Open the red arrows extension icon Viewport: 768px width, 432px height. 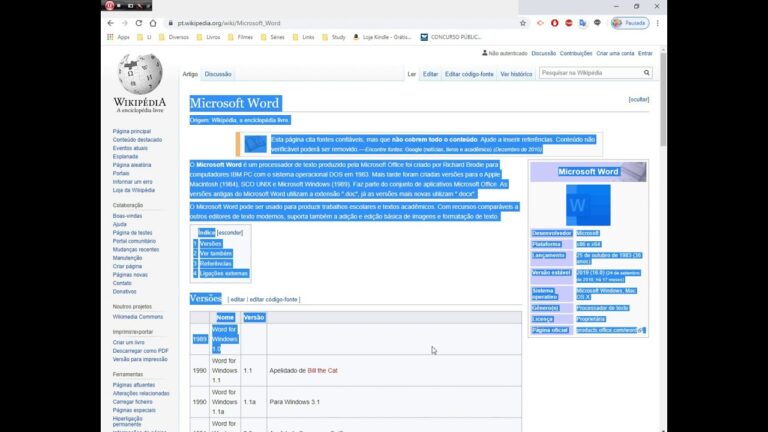(540, 23)
